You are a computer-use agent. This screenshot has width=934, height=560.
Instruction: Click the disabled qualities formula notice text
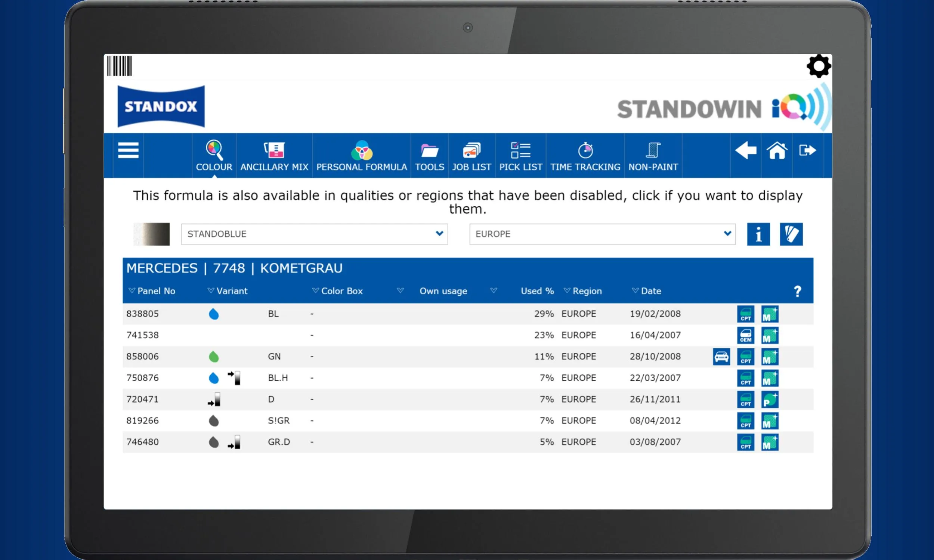click(x=468, y=202)
